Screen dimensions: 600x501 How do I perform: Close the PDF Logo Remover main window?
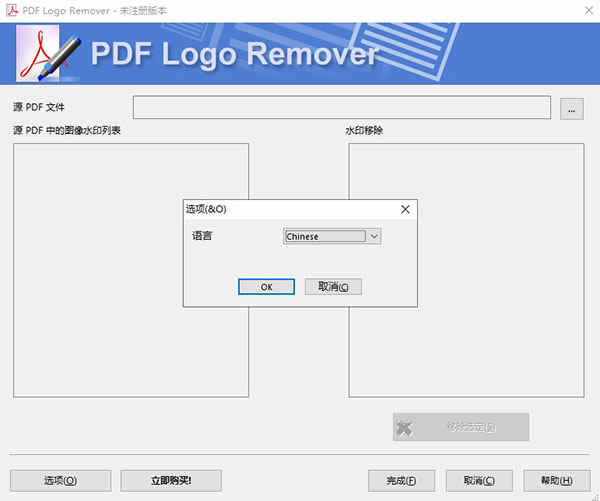pyautogui.click(x=589, y=10)
